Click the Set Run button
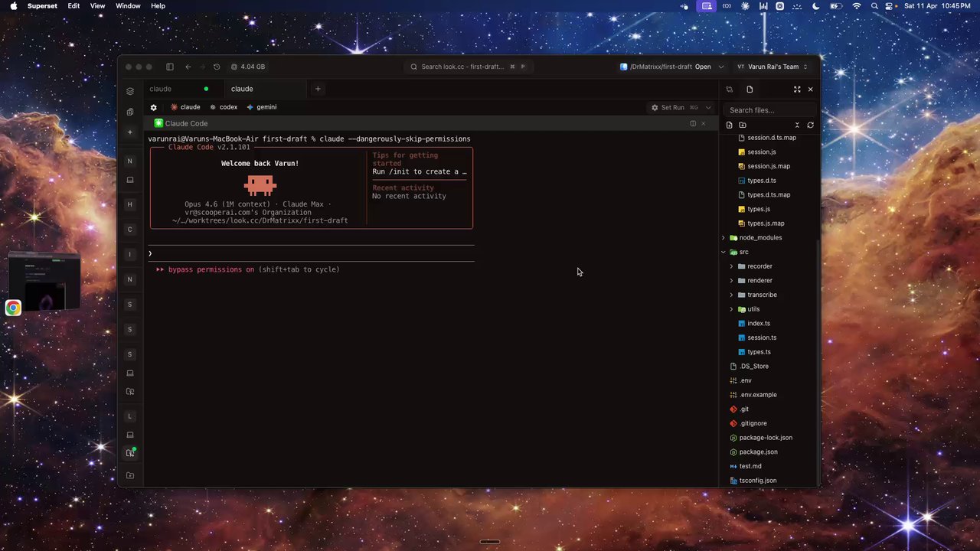The image size is (980, 551). [x=674, y=107]
